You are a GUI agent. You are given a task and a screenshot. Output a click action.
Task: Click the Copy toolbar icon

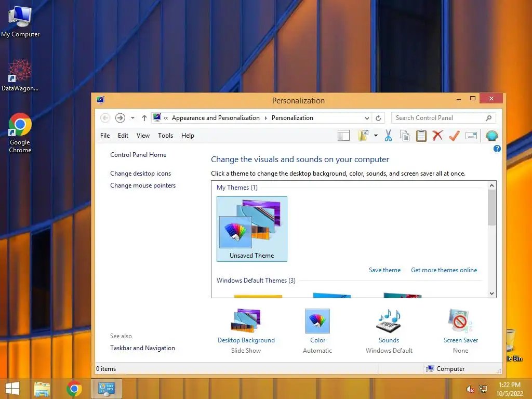404,136
